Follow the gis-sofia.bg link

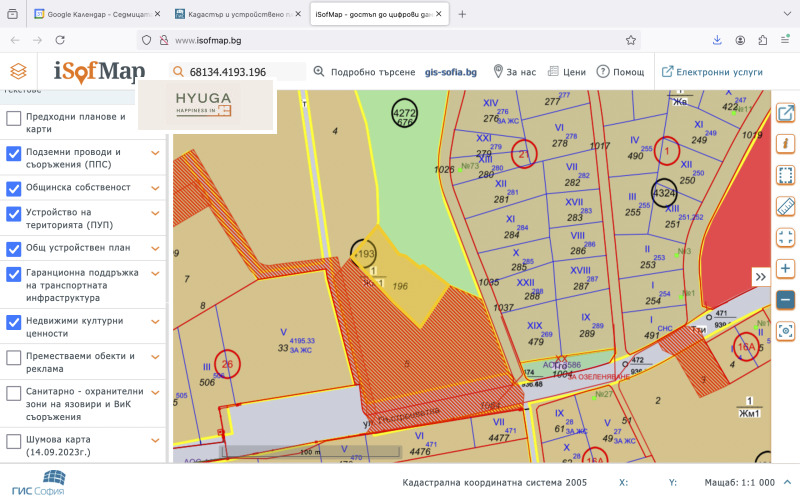450,72
